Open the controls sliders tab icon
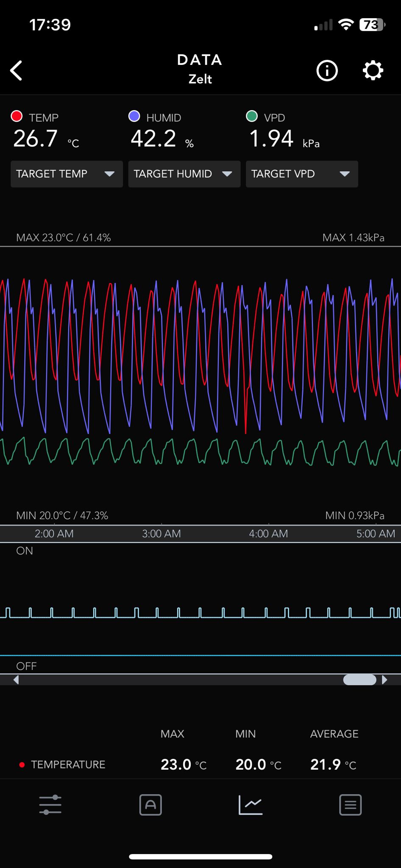401x868 pixels. pos(50,804)
